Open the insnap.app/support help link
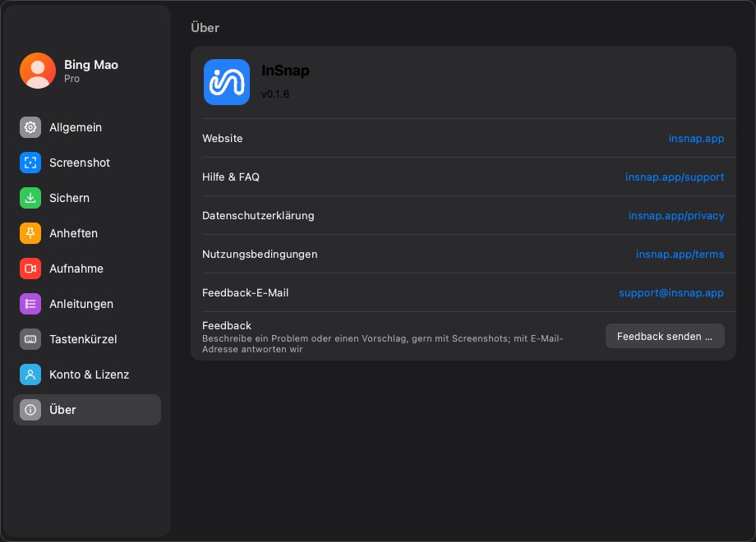The height and width of the screenshot is (542, 756). click(x=675, y=177)
